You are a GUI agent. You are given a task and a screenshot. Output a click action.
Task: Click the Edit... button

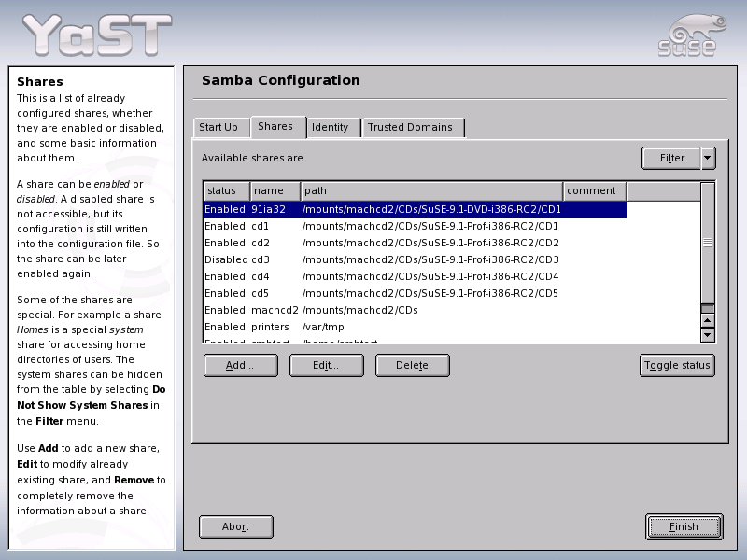tap(326, 365)
